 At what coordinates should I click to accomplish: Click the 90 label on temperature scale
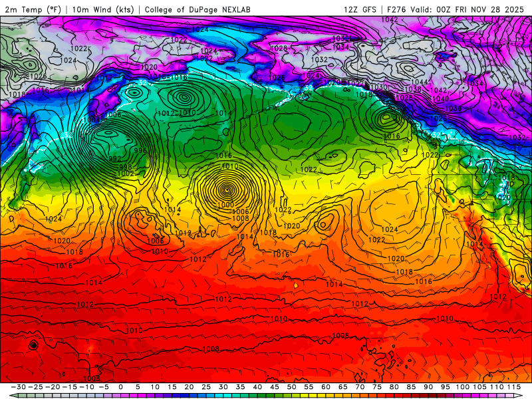click(428, 387)
